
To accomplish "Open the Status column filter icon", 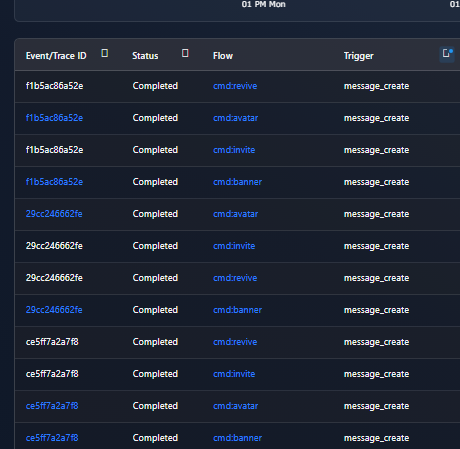I will pyautogui.click(x=185, y=53).
